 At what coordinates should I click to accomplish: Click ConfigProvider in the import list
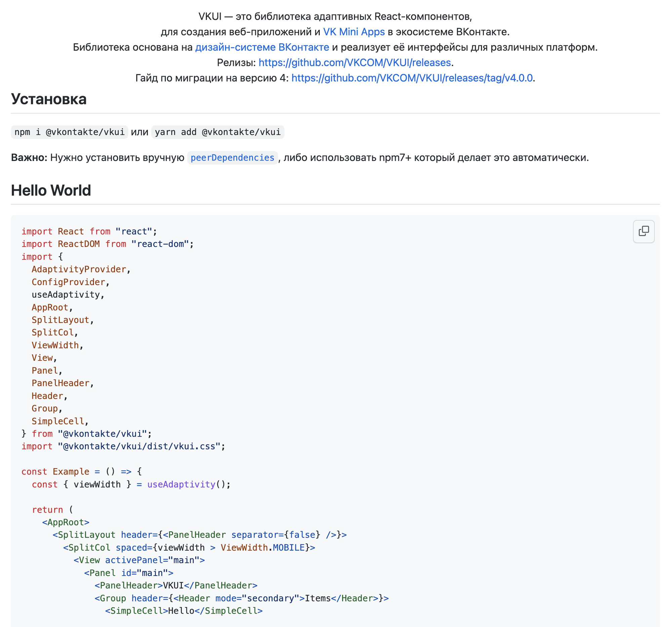(68, 282)
